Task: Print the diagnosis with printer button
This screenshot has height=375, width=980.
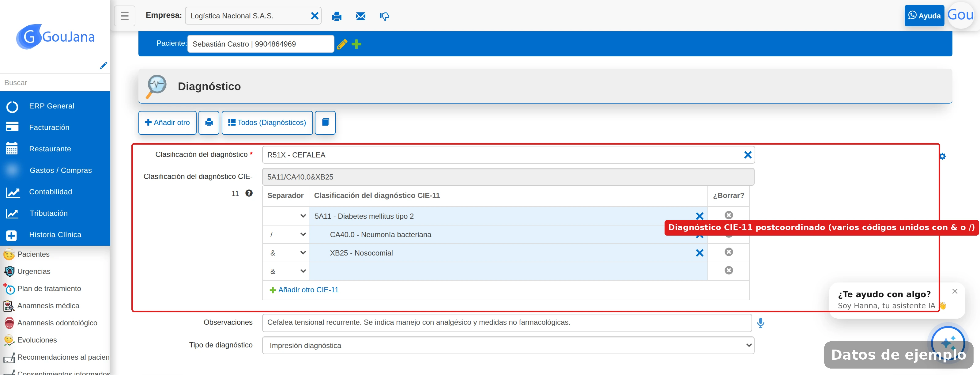Action: tap(209, 123)
